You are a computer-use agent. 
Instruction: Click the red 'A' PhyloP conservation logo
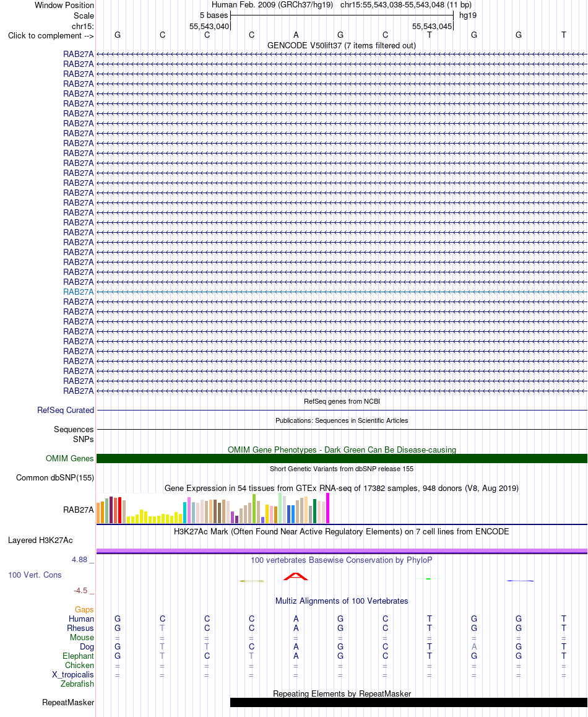click(296, 576)
